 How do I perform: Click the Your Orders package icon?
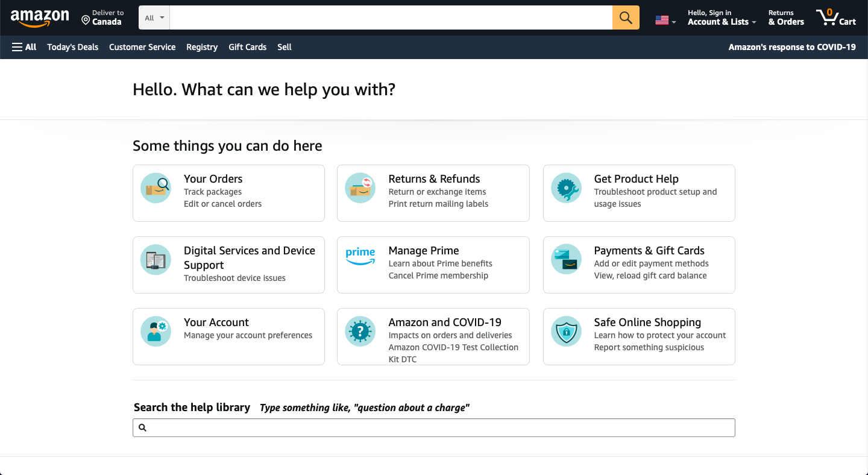coord(156,188)
